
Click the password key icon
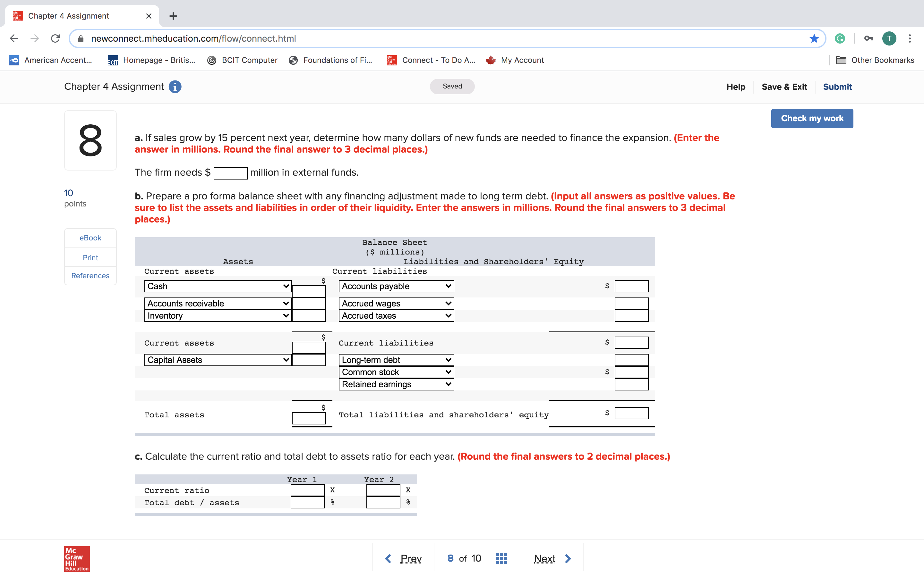tap(868, 38)
